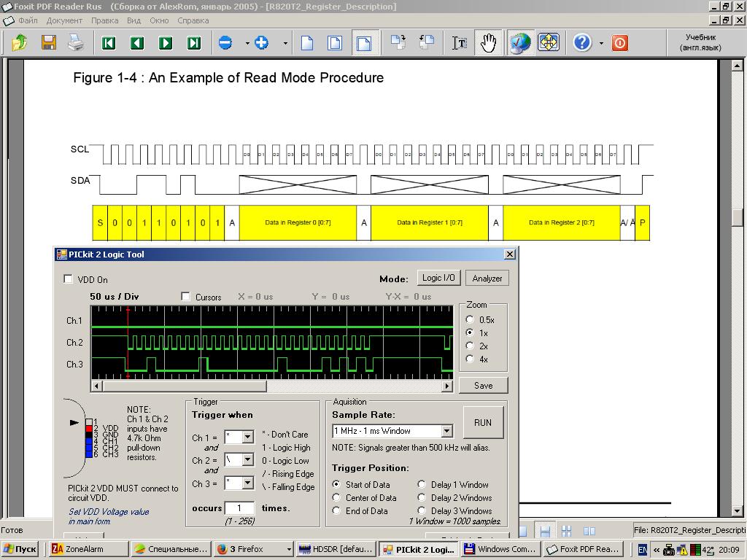Open a file with the folder icon
Screen dimensions: 747x560
20,43
